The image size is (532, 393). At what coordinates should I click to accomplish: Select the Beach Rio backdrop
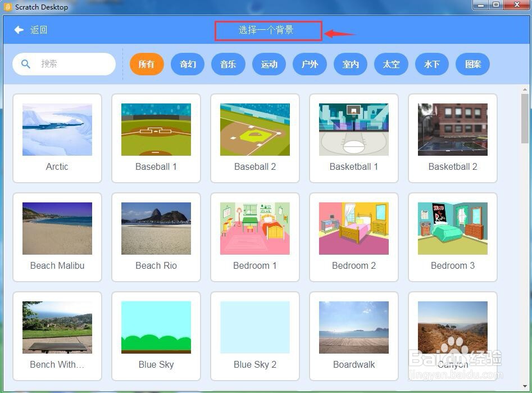(156, 237)
